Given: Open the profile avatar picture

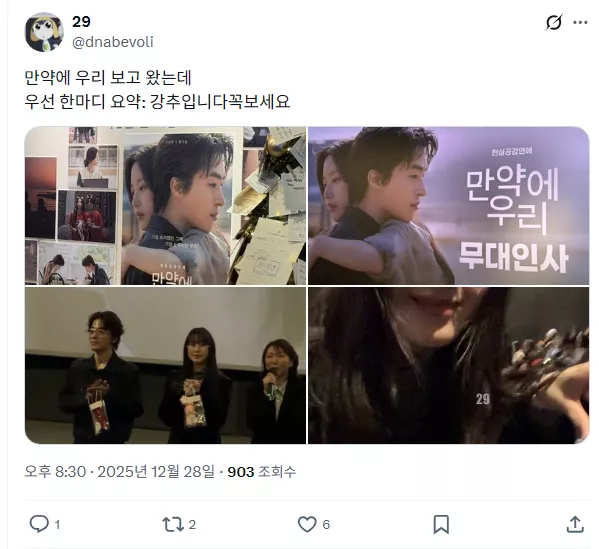Looking at the screenshot, I should pos(44,32).
